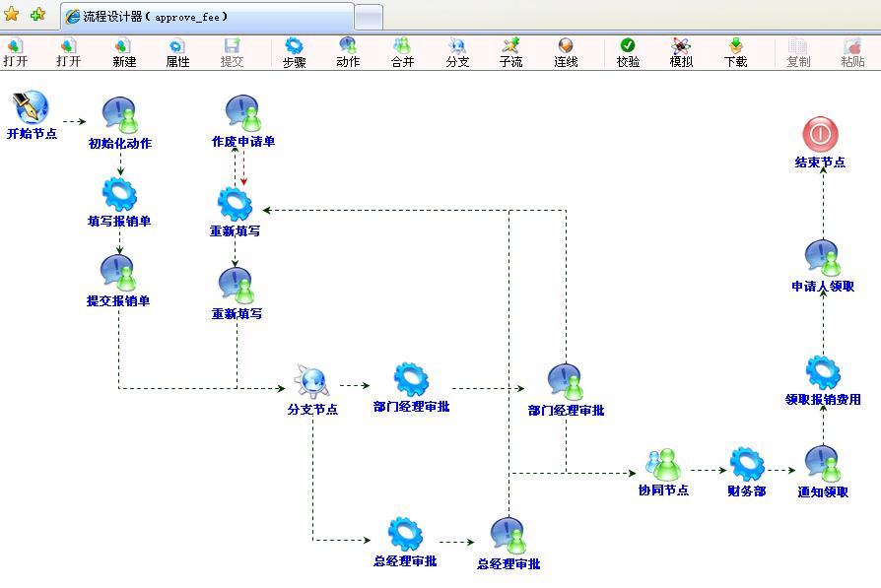The image size is (881, 588).
Task: Pick the 分支 branch tool in toolbar
Action: [457, 52]
